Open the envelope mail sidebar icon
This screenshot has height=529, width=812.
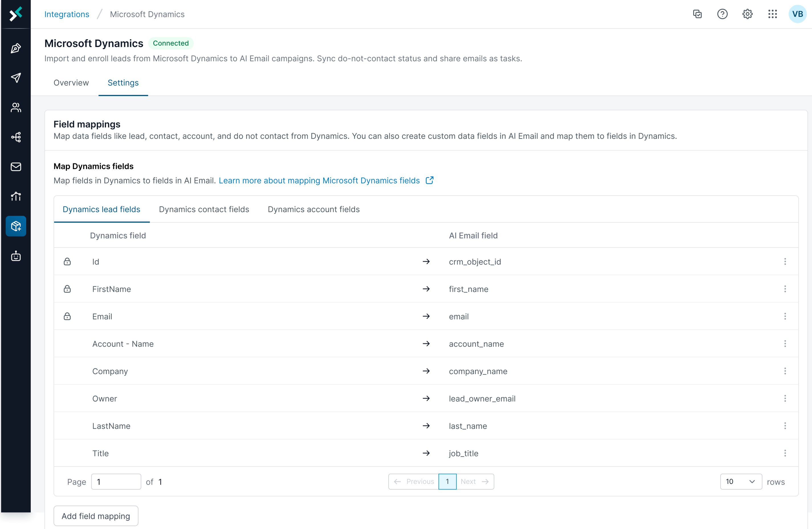(16, 167)
